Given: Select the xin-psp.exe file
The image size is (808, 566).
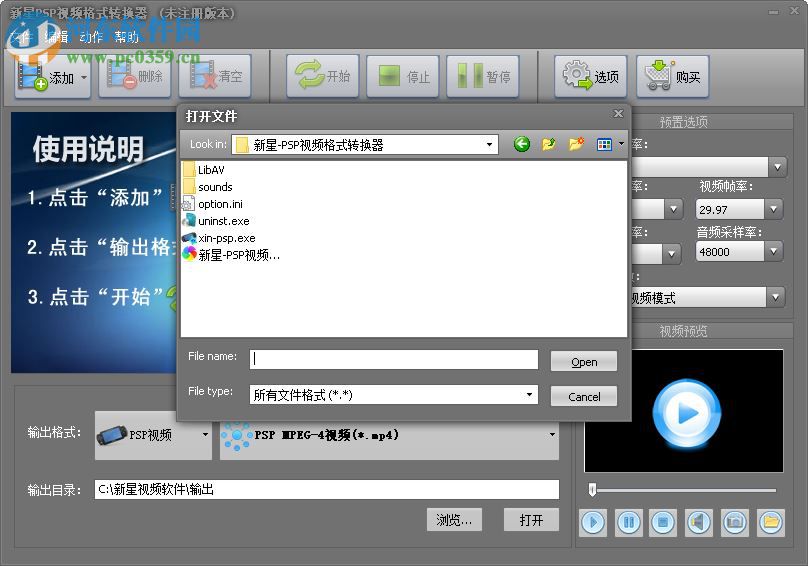Looking at the screenshot, I should tap(226, 238).
